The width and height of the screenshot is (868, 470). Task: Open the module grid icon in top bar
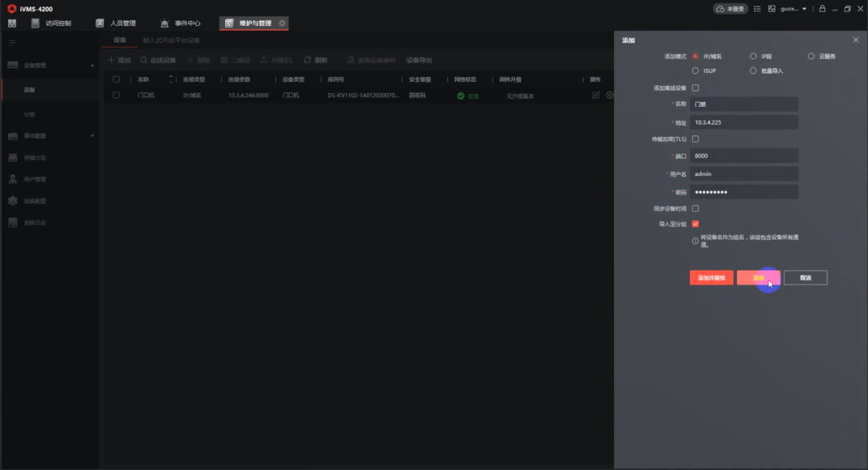tap(12, 23)
